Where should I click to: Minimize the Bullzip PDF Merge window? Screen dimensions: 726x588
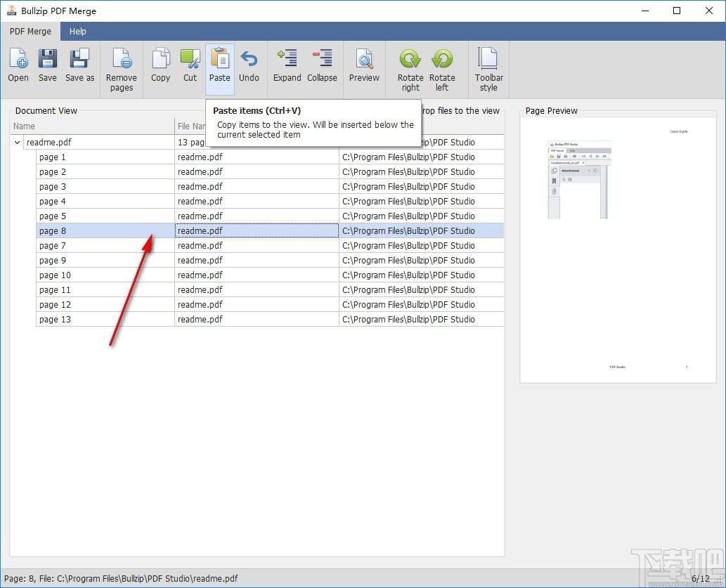645,11
